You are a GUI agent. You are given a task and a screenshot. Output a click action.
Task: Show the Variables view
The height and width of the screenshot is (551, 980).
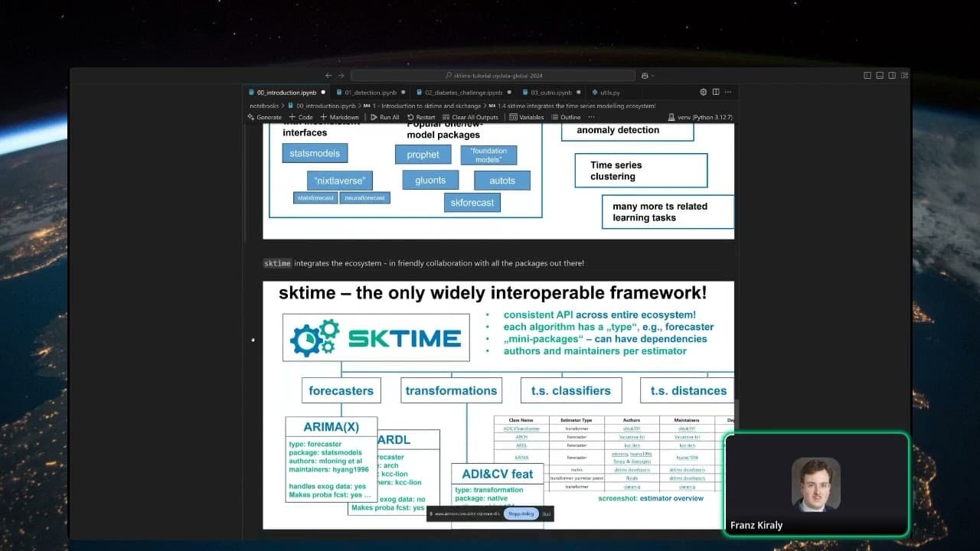[x=526, y=117]
